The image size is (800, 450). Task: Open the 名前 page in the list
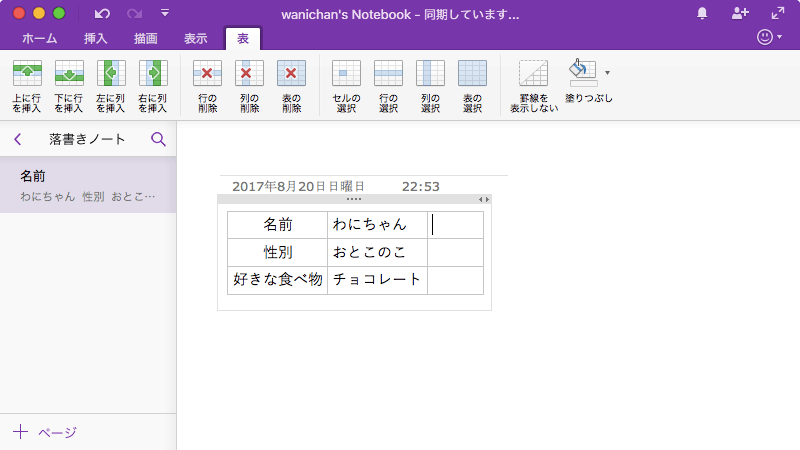pos(88,185)
